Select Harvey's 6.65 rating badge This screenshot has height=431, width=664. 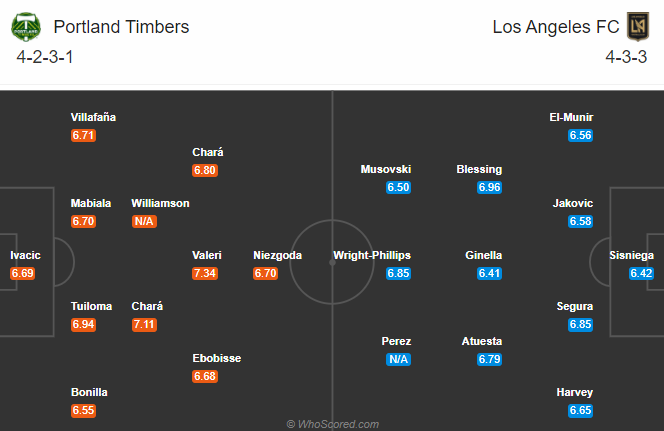coord(581,411)
